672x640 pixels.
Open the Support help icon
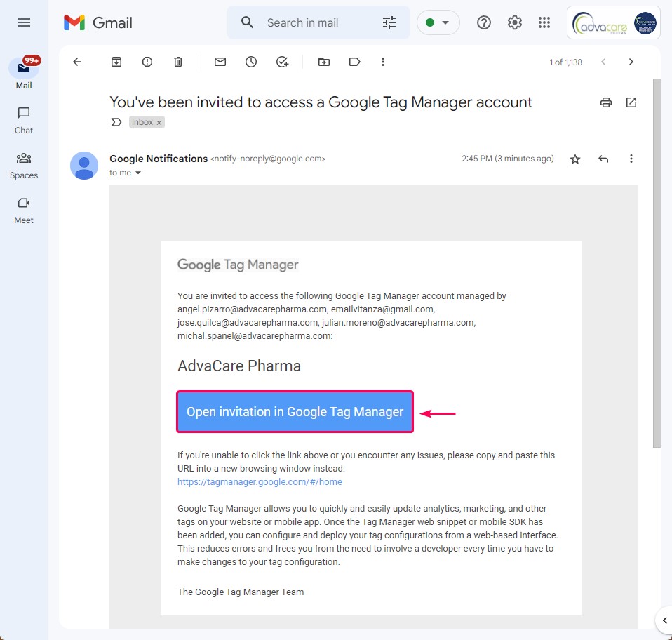click(484, 22)
